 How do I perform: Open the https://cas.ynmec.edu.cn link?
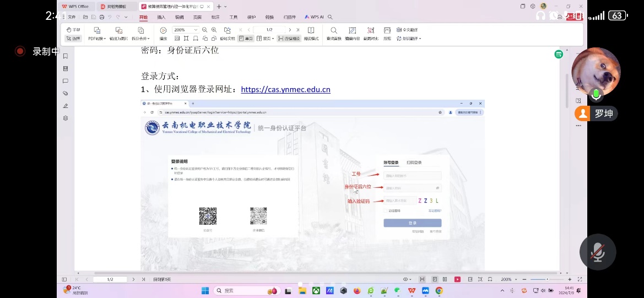coord(285,89)
